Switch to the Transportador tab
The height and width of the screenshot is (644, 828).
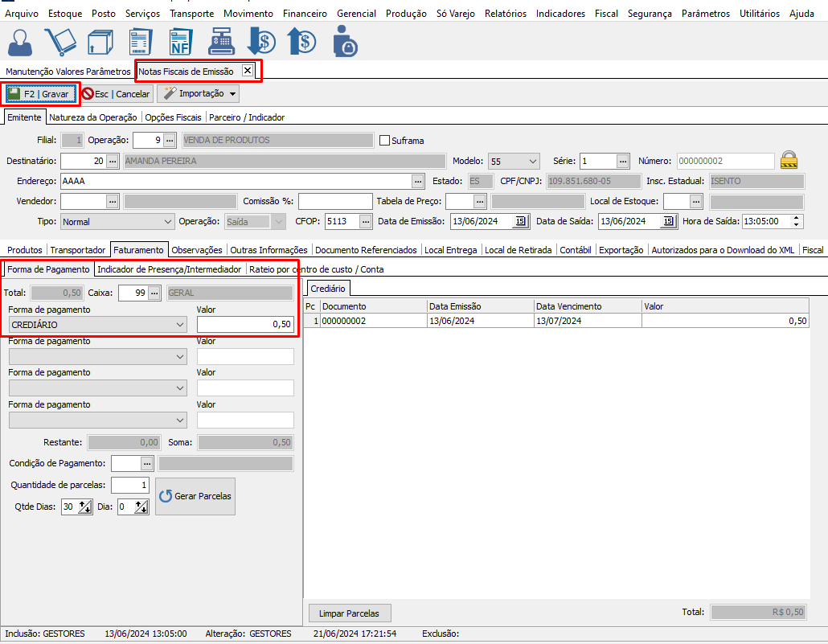tap(78, 250)
